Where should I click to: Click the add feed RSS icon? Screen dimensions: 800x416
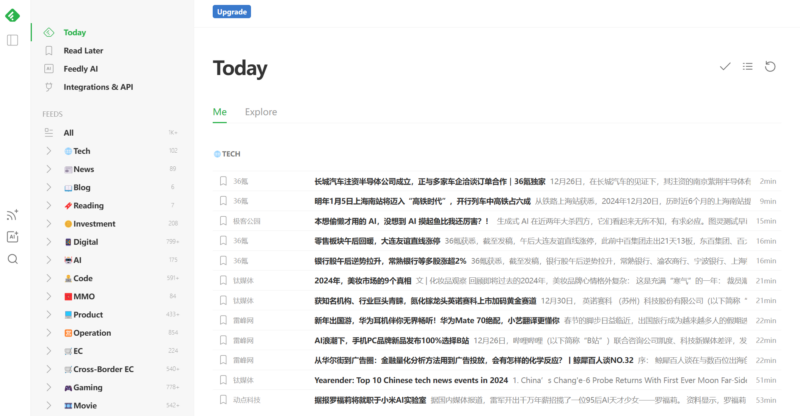(x=13, y=214)
